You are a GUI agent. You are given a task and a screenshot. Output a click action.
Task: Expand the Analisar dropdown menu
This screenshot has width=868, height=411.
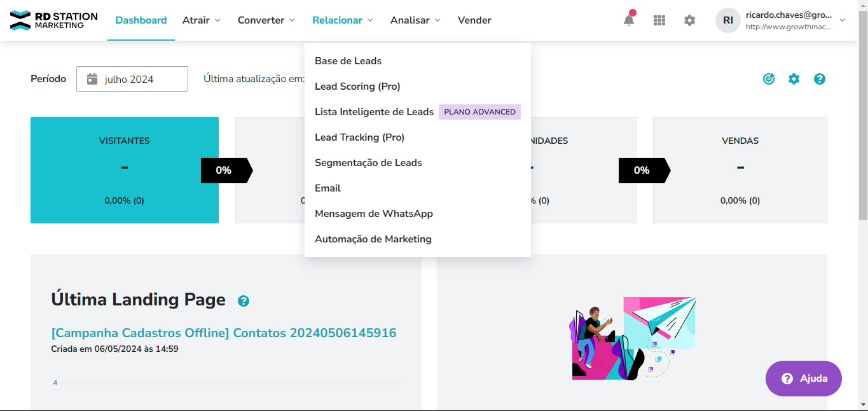coord(415,20)
